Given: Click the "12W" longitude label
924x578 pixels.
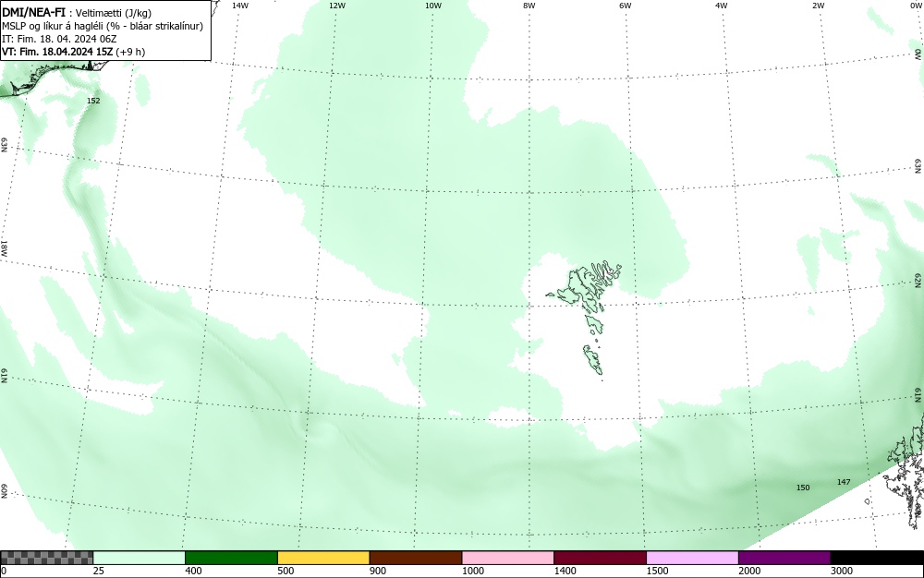Looking at the screenshot, I should (x=336, y=6).
